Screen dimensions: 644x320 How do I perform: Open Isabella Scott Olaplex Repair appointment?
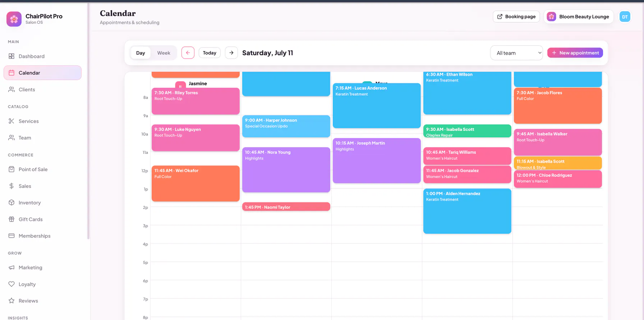[467, 131]
